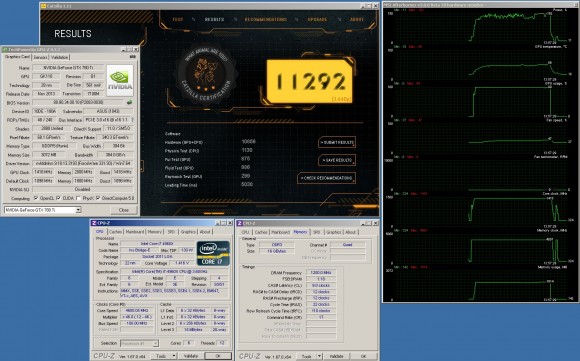Select CPU tab in CPU-Z Memory window
This screenshot has height=361, width=580.
(245, 232)
